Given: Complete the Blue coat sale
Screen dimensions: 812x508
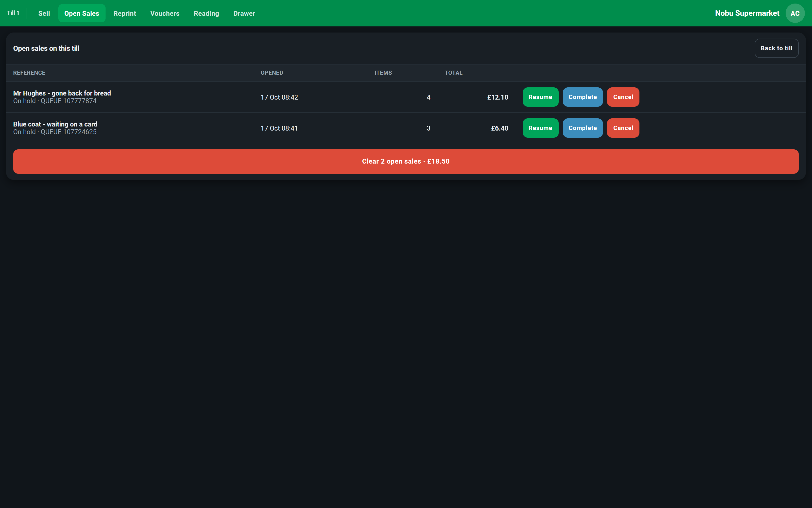Looking at the screenshot, I should point(583,128).
